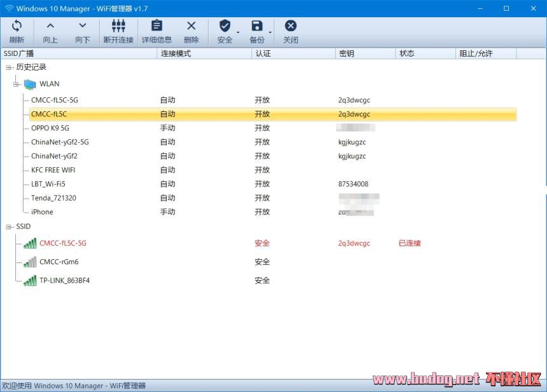Click the Security (安全) shield icon
The width and height of the screenshot is (547, 392).
[225, 26]
